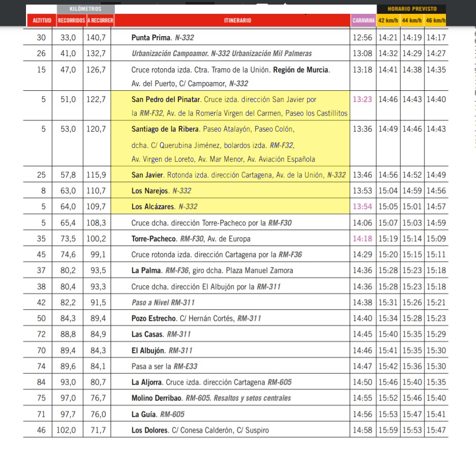Click altitude 84 in La Aljorra row
Image resolution: width=476 pixels, height=451 pixels.
(41, 382)
